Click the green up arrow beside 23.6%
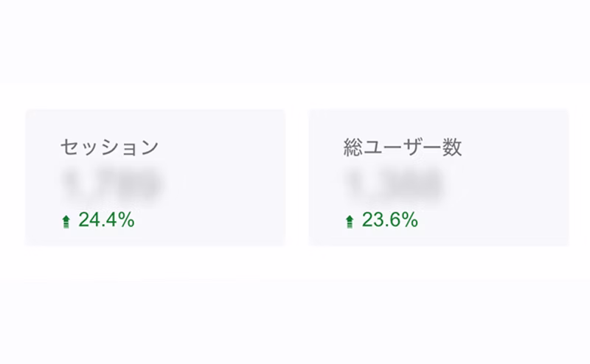Screen dimensions: 590x364 click(x=350, y=221)
